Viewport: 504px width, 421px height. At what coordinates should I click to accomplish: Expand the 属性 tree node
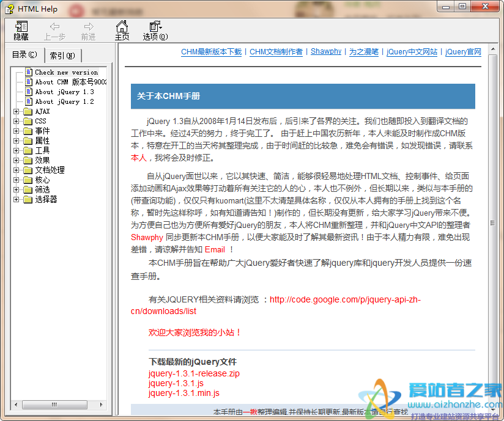click(x=16, y=141)
